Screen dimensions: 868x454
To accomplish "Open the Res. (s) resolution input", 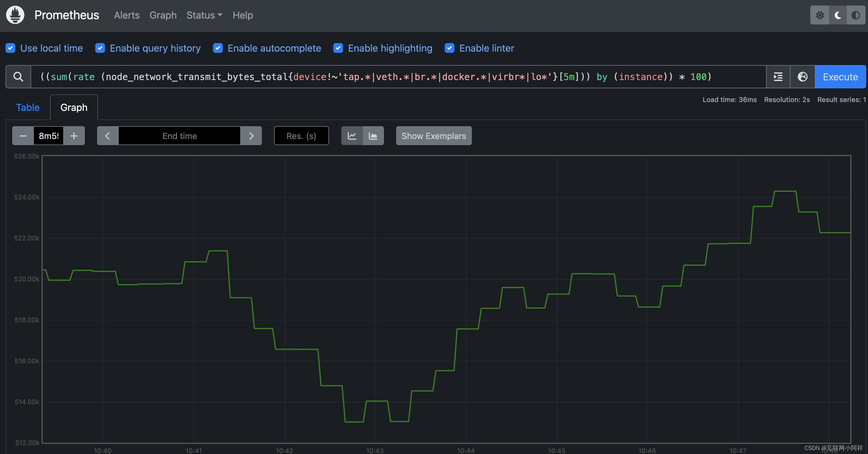I will point(302,136).
